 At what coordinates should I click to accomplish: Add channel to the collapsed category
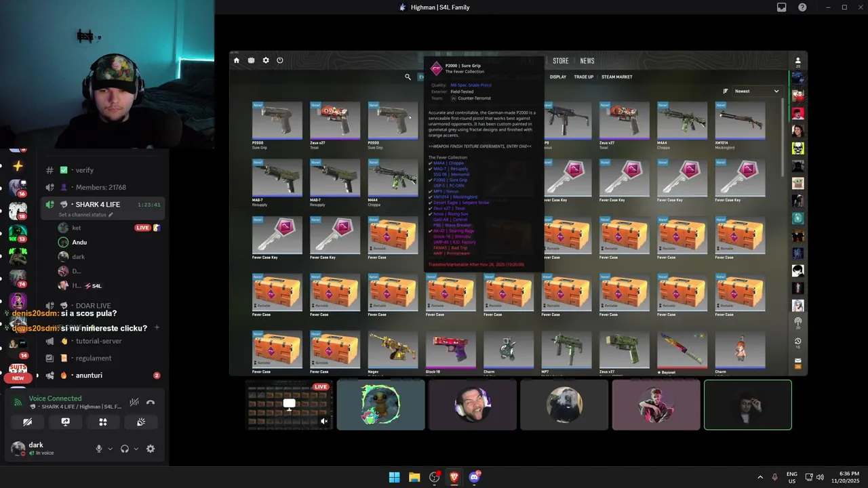point(157,327)
